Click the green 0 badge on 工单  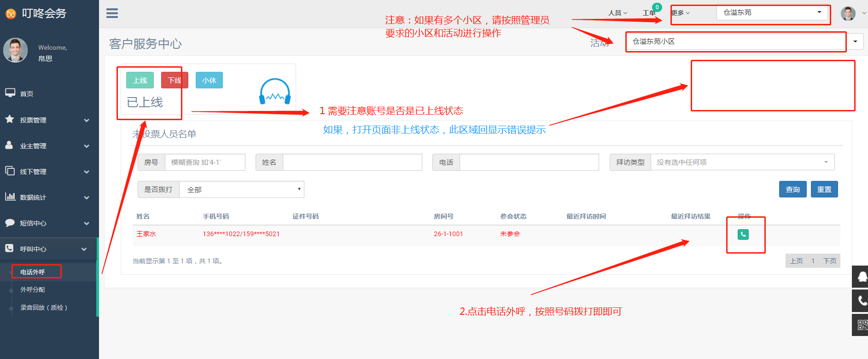[x=657, y=7]
